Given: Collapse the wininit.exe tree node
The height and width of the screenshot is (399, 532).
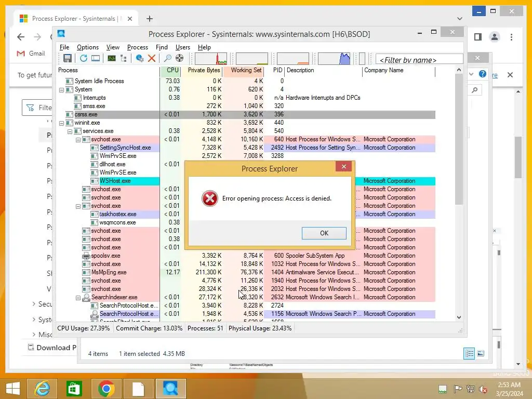Looking at the screenshot, I should (61, 123).
